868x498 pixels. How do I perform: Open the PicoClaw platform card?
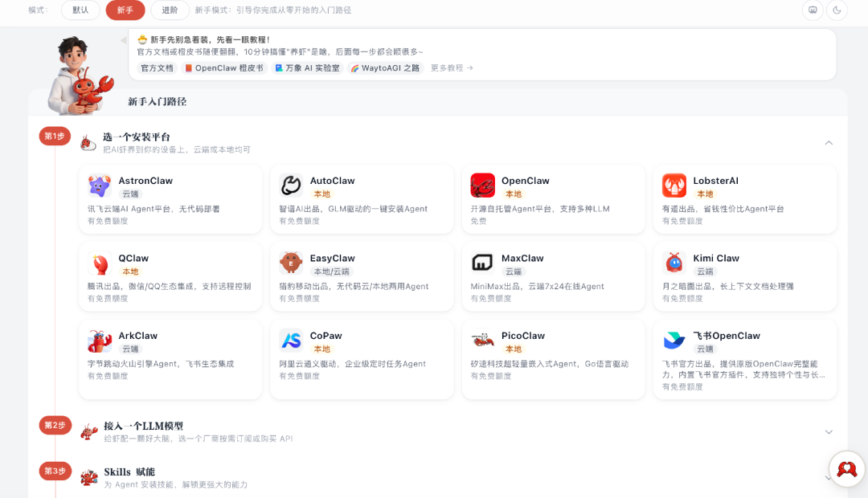(553, 359)
